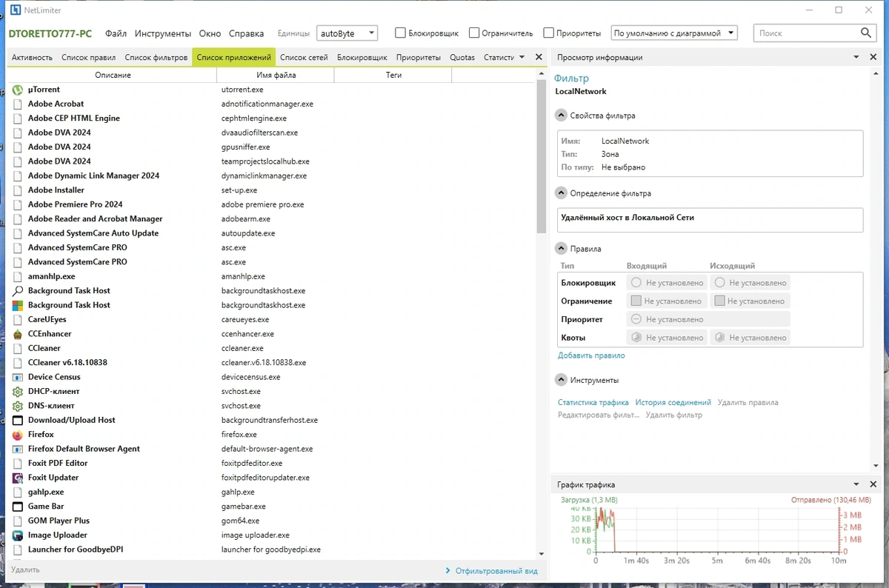Viewport: 889px width, 588px height.
Task: Click the Firefox row icon
Action: tap(18, 435)
